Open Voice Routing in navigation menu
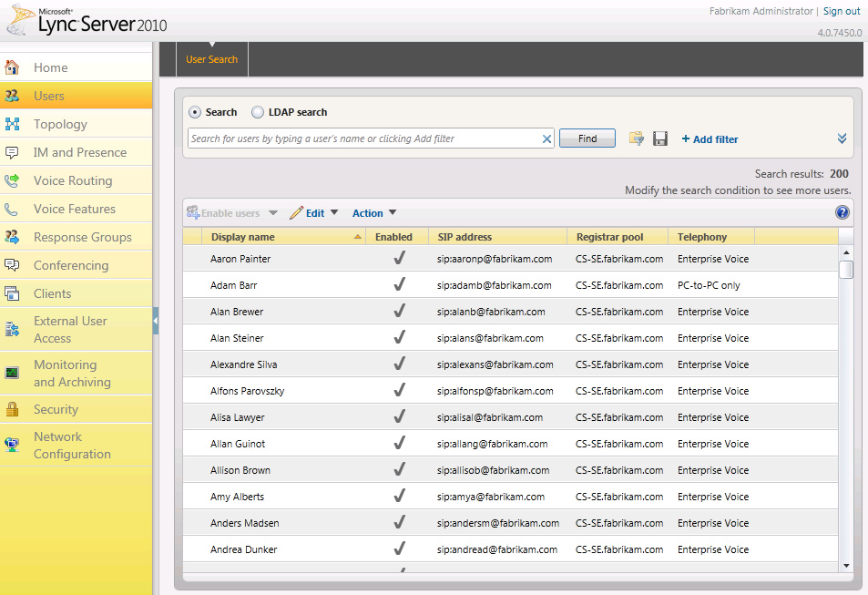Image resolution: width=868 pixels, height=595 pixels. pos(76,180)
